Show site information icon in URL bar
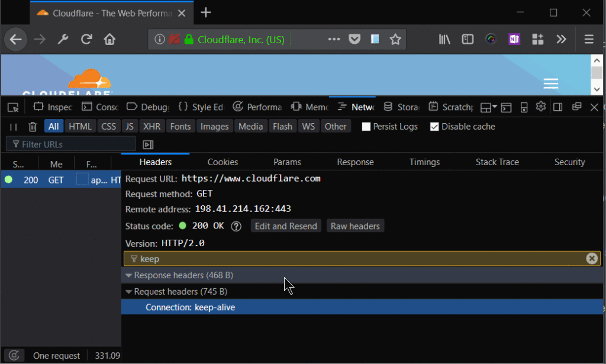The height and width of the screenshot is (364, 606). point(160,40)
